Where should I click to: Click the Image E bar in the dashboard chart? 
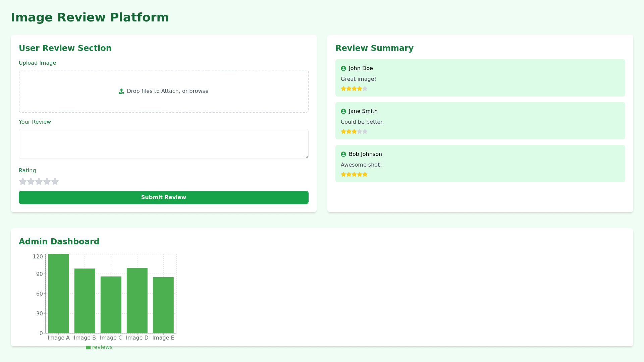click(x=163, y=305)
